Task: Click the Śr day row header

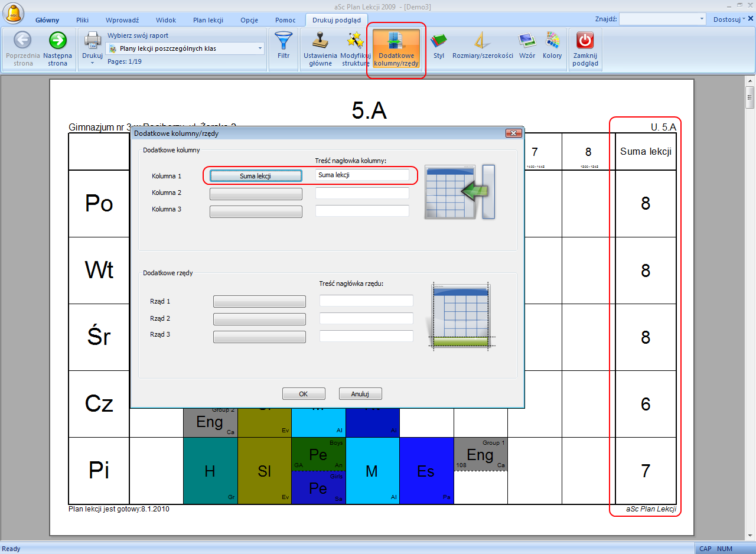Action: click(x=99, y=337)
